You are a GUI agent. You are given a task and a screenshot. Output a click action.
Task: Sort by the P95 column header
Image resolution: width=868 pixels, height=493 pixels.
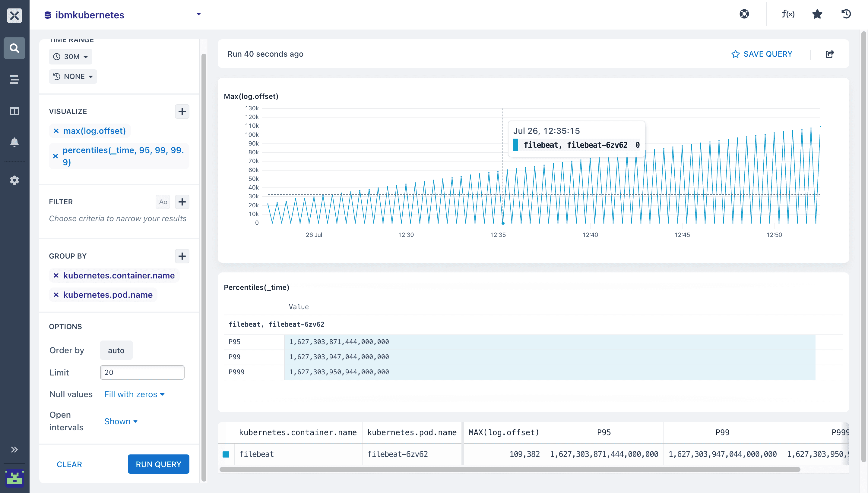click(604, 432)
